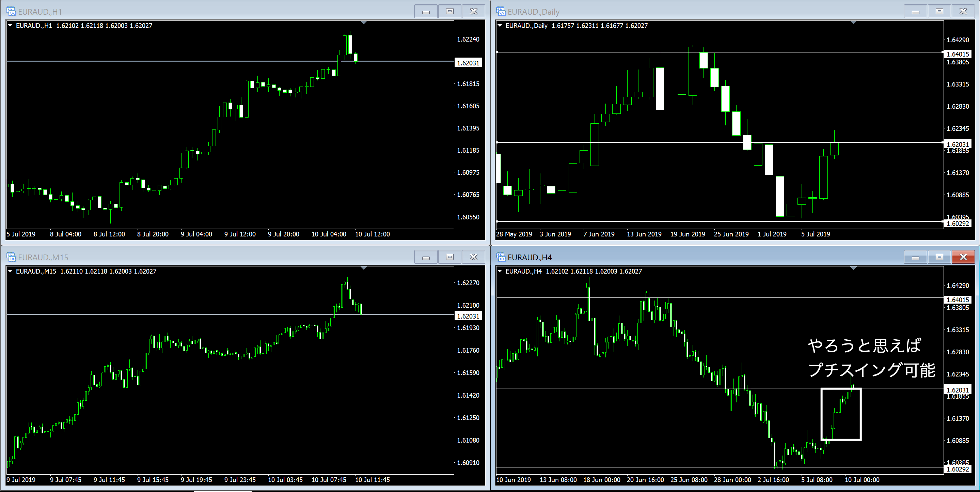
Task: Click the EURAUD M15 chart window icon
Action: point(11,257)
